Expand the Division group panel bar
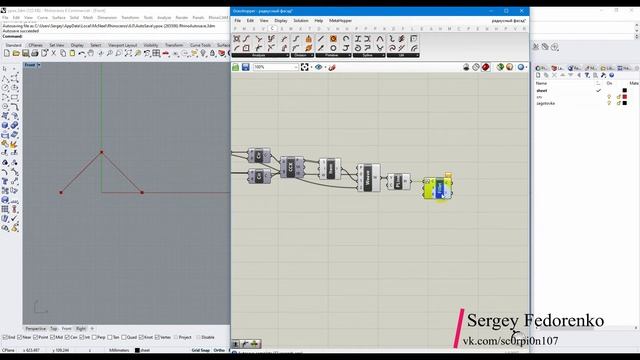Image resolution: width=640 pixels, height=360 pixels. [x=302, y=56]
